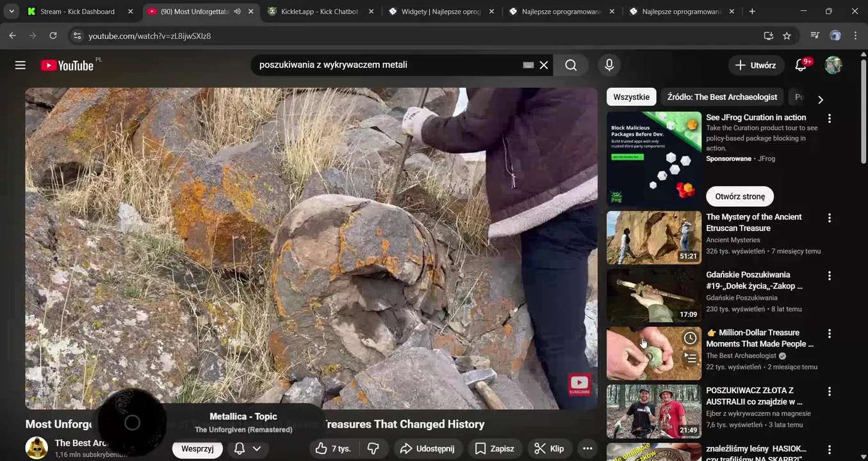Create a clip with Klip button
Image resolution: width=868 pixels, height=461 pixels.
click(550, 449)
